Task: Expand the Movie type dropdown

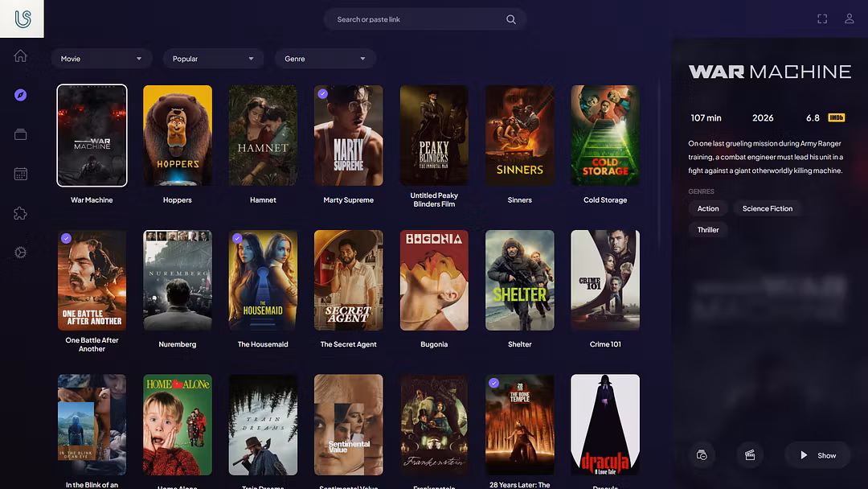Action: (x=101, y=59)
